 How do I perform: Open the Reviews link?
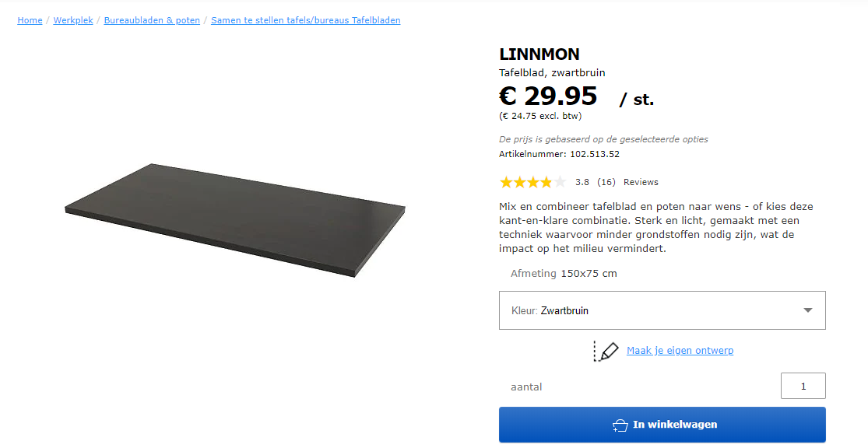coord(641,182)
